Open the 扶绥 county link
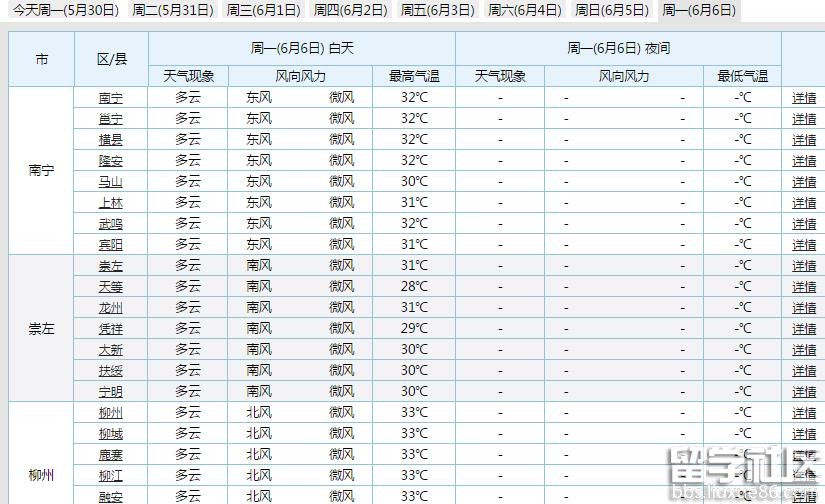 click(x=110, y=371)
